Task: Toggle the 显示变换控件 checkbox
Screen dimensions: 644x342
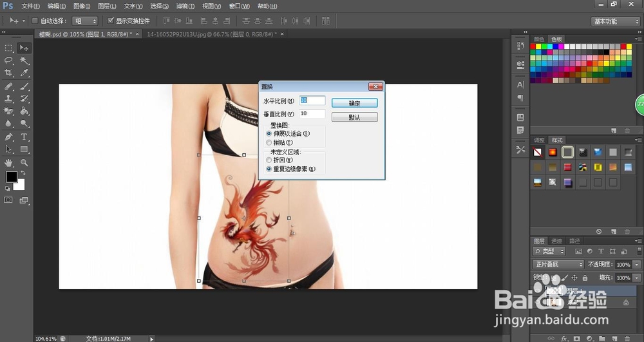Action: coord(111,21)
